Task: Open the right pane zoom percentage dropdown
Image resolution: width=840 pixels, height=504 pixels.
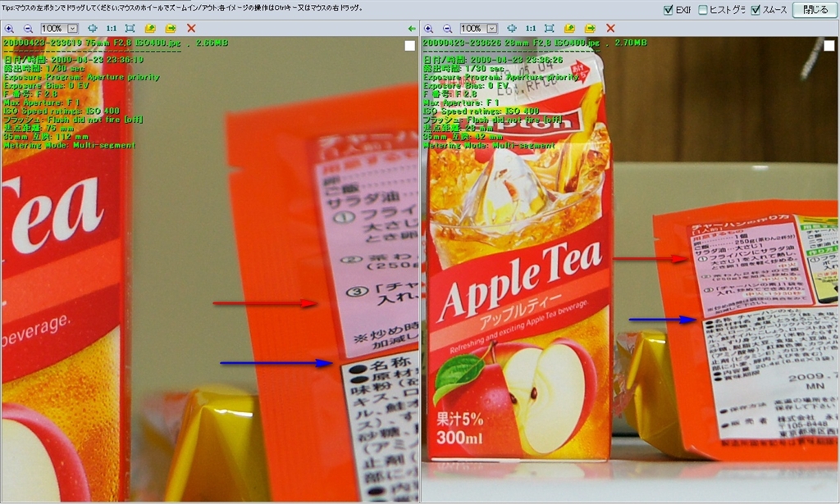Action: click(492, 29)
